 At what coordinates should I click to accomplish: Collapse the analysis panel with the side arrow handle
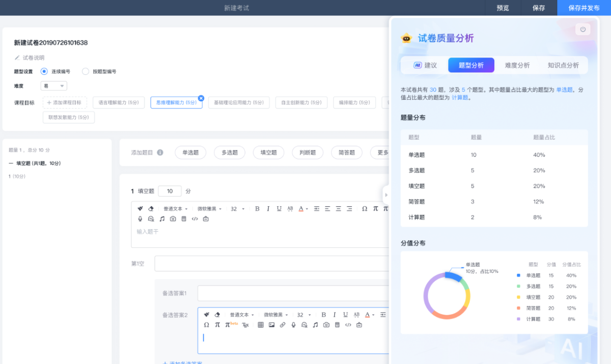tap(386, 195)
